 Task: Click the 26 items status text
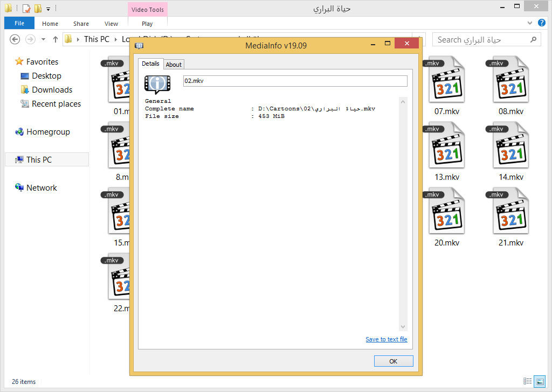click(x=24, y=381)
